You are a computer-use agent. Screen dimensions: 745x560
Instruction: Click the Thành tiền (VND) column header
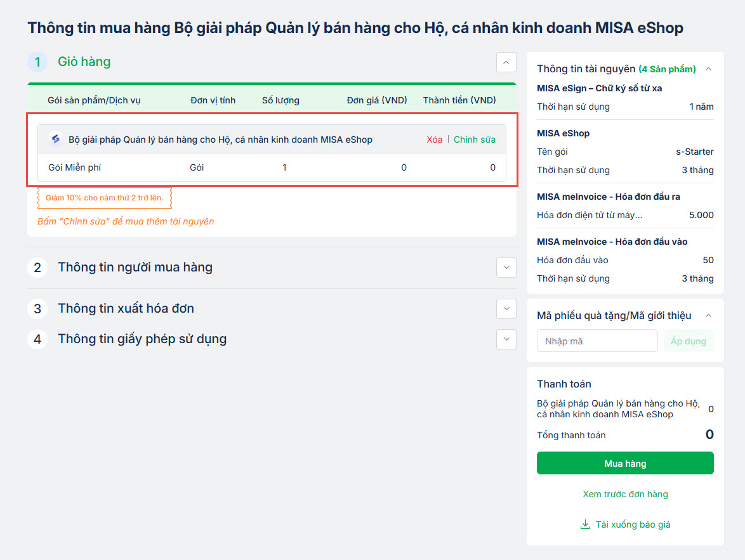[459, 100]
